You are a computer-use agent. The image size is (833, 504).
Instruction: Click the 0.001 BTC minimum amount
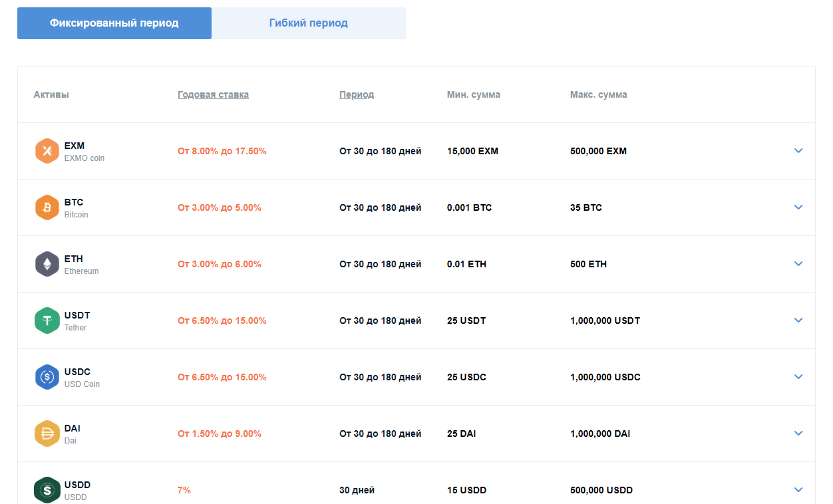(470, 207)
